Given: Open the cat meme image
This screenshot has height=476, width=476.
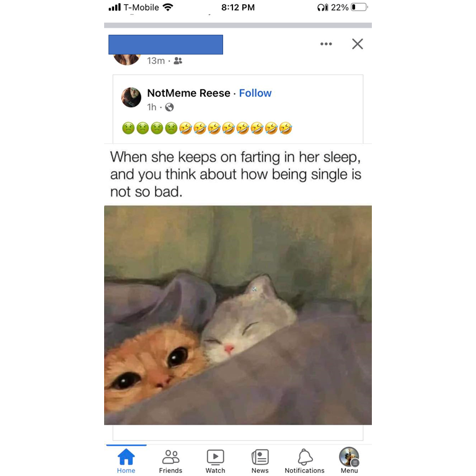Looking at the screenshot, I should (238, 315).
